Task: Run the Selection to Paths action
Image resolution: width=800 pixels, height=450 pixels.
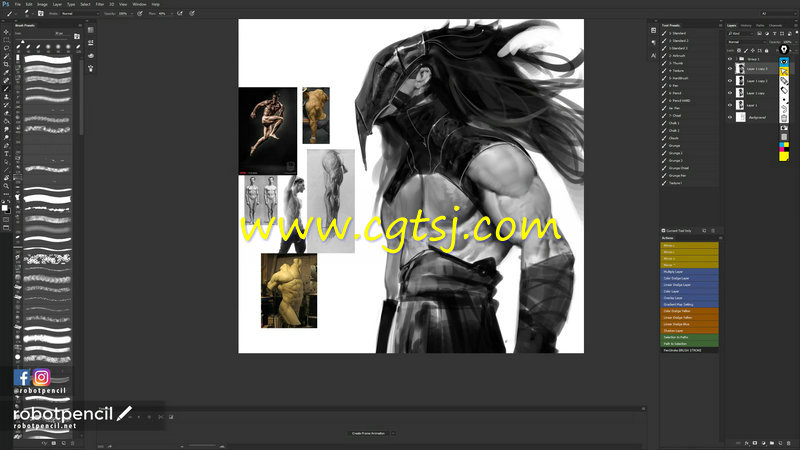Action: 689,337
